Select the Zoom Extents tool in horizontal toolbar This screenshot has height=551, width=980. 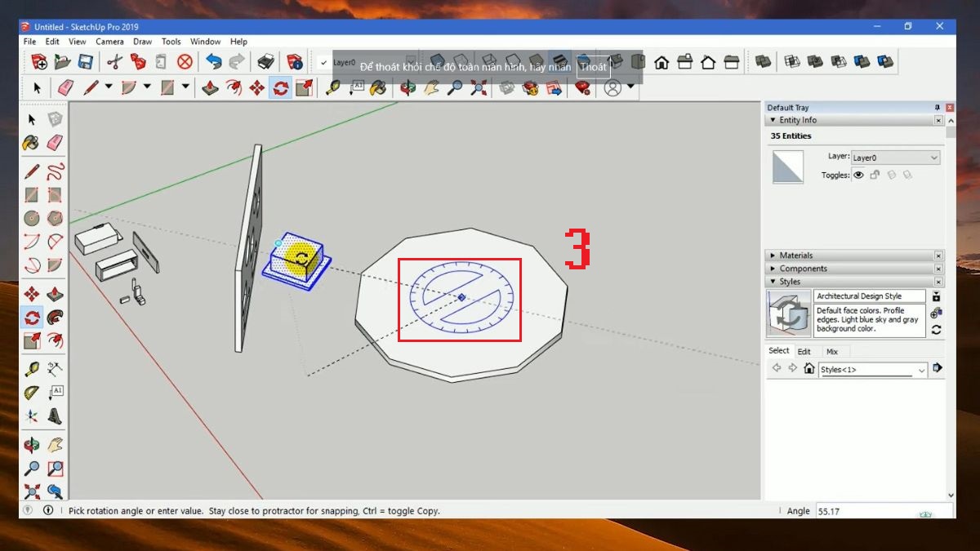click(479, 87)
